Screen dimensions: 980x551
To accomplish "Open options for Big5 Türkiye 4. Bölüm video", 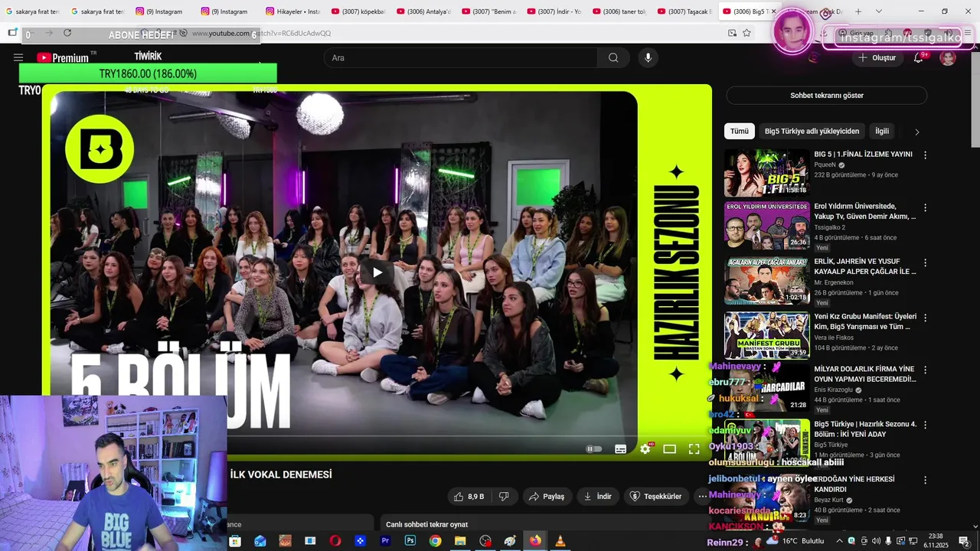I will click(x=925, y=425).
